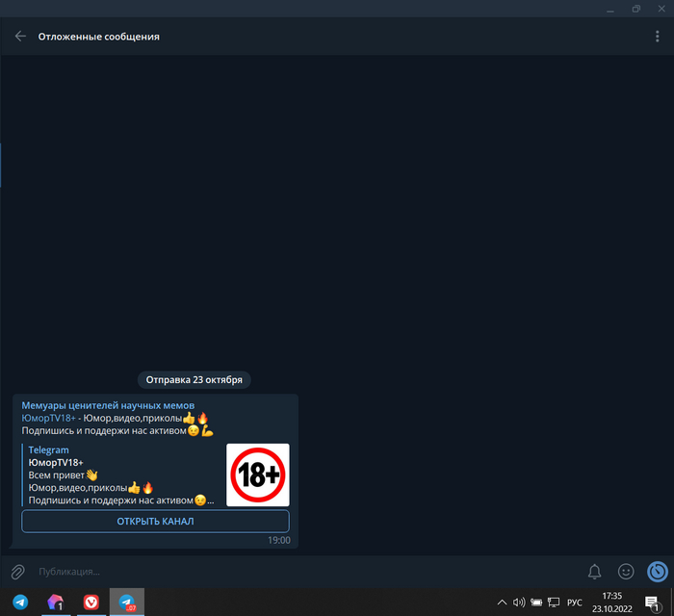Click the Отправка 23 октября date badge
The width and height of the screenshot is (674, 616).
(194, 380)
